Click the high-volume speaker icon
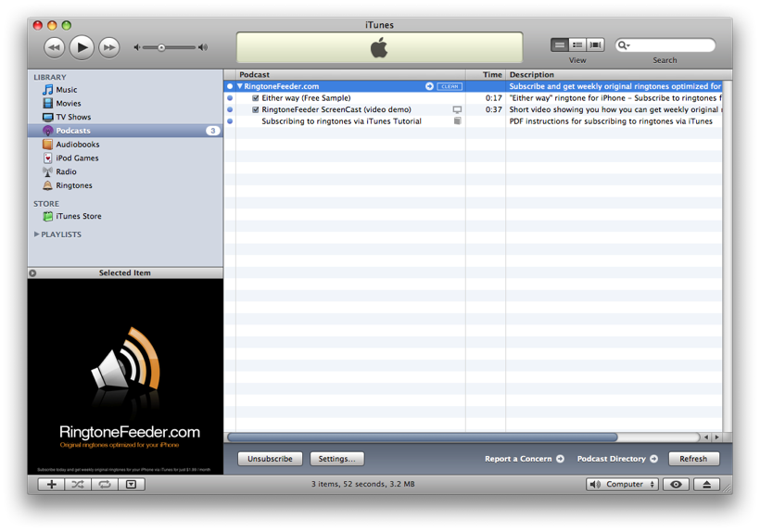This screenshot has width=760, height=532. (x=203, y=47)
